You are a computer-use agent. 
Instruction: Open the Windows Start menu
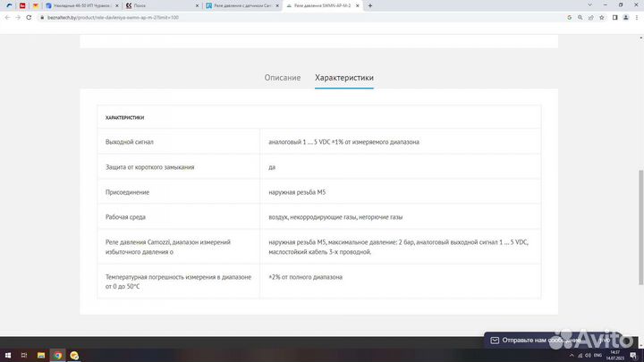pyautogui.click(x=6, y=355)
